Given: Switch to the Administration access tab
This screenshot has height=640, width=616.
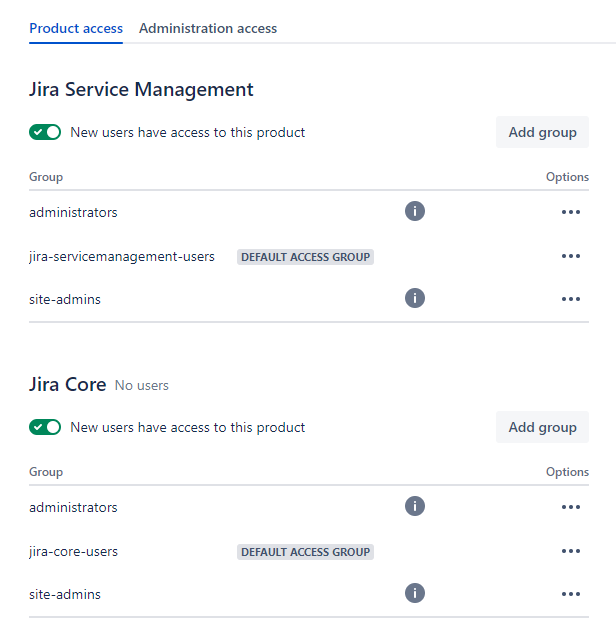Looking at the screenshot, I should coord(208,28).
